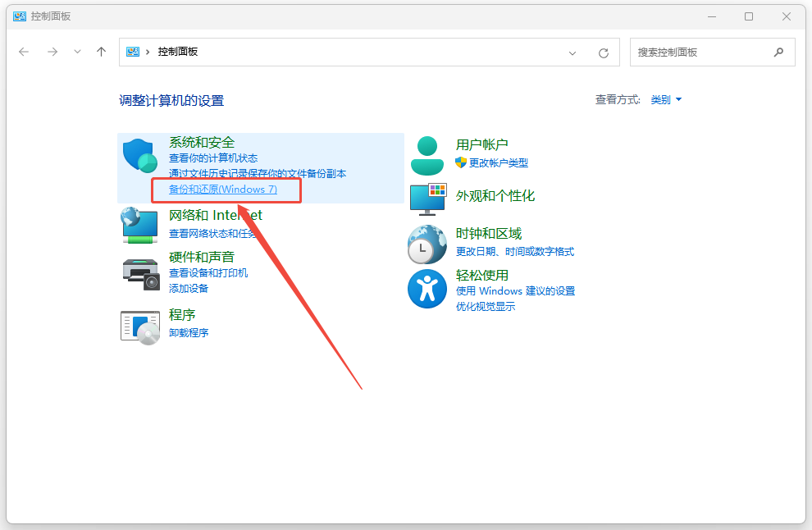Focus the 搜索控制面板 search box
The width and height of the screenshot is (812, 530).
pos(712,53)
